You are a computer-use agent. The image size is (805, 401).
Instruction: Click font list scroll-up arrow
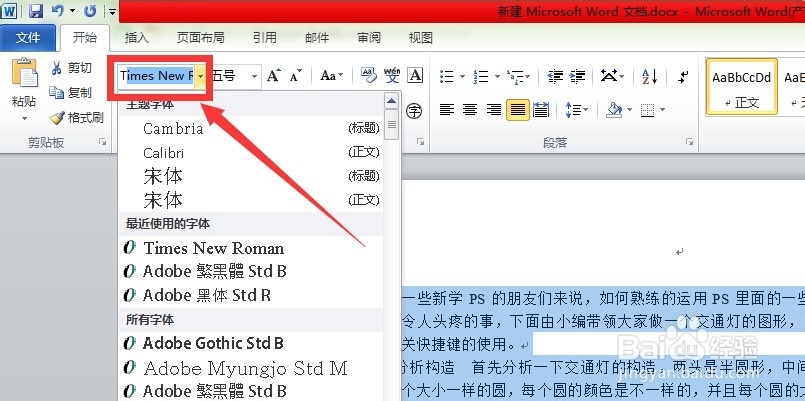(x=392, y=101)
